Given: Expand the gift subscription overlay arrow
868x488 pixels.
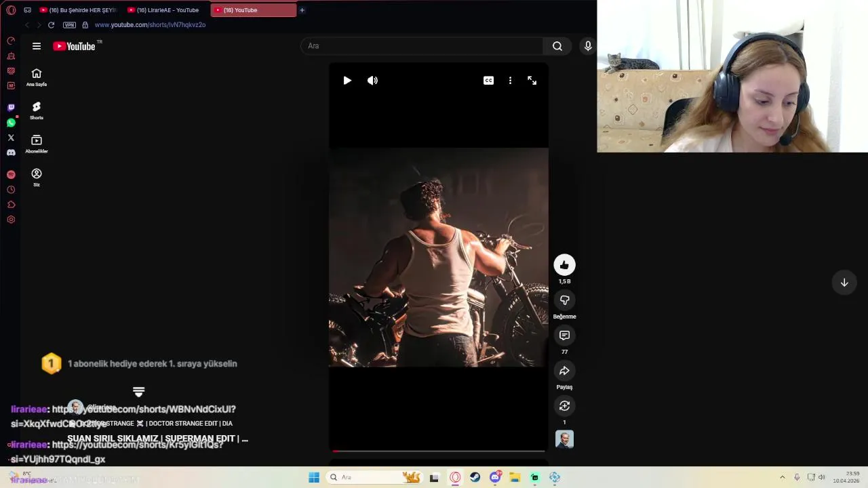Looking at the screenshot, I should point(139,392).
